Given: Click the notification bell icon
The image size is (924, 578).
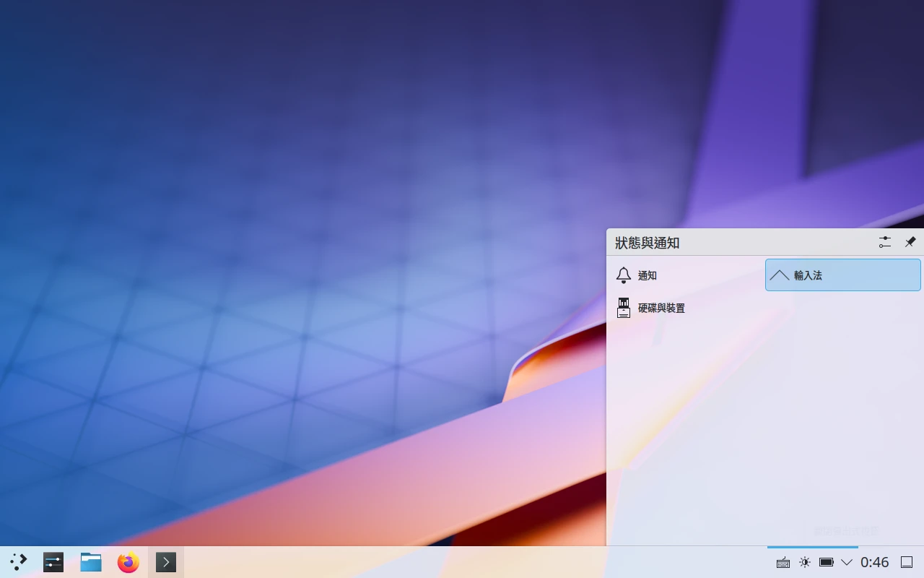Looking at the screenshot, I should (624, 275).
